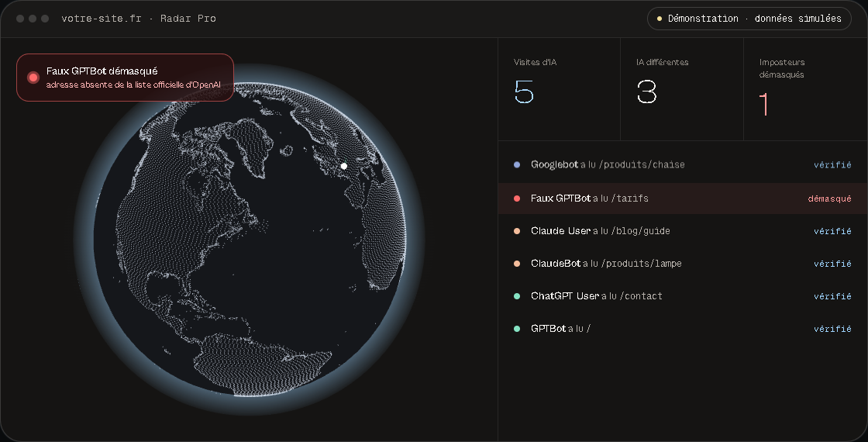Select the GPTBot a lu / entry
Screen dimensions: 868x442
683,329
